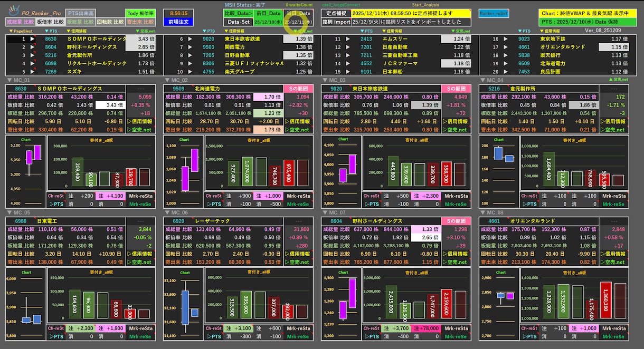Switch to the 成総量 比較 tab
644x349 pixels.
(x=20, y=22)
